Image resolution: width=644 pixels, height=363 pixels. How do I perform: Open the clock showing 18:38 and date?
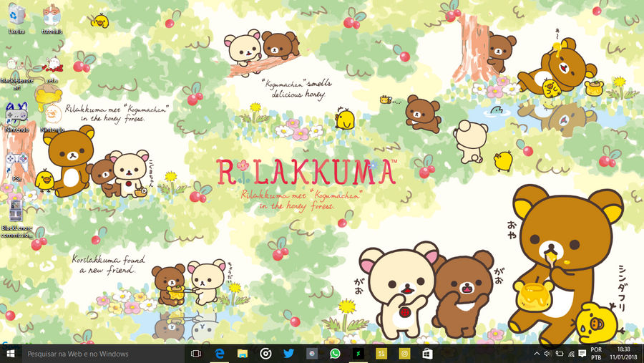coord(623,354)
